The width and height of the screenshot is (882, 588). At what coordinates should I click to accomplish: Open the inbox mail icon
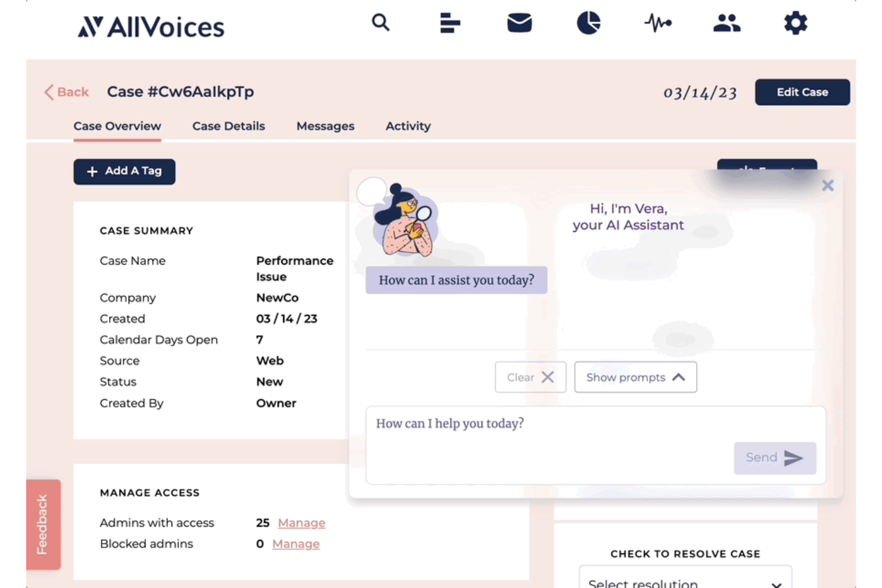[519, 23]
